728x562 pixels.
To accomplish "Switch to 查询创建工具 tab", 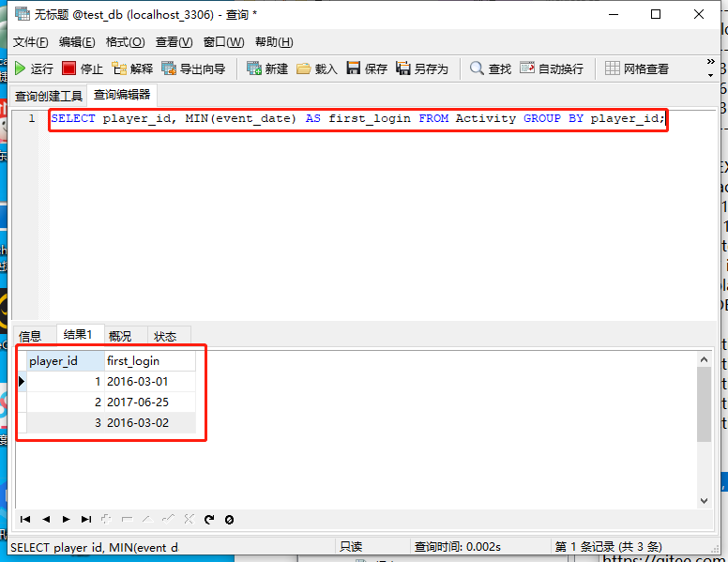I will tap(48, 96).
